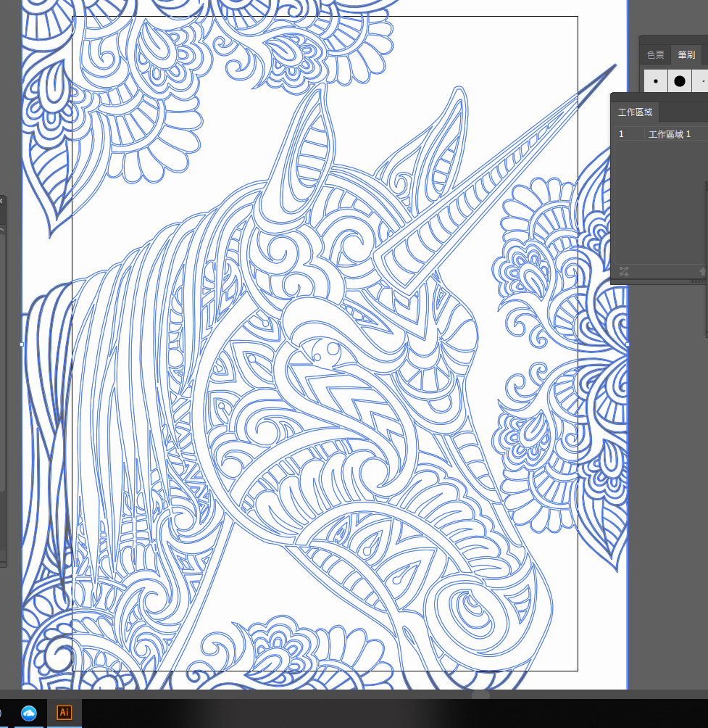Image resolution: width=708 pixels, height=728 pixels.
Task: Click the blue cloud app icon on the taskbar
Action: pyautogui.click(x=29, y=713)
